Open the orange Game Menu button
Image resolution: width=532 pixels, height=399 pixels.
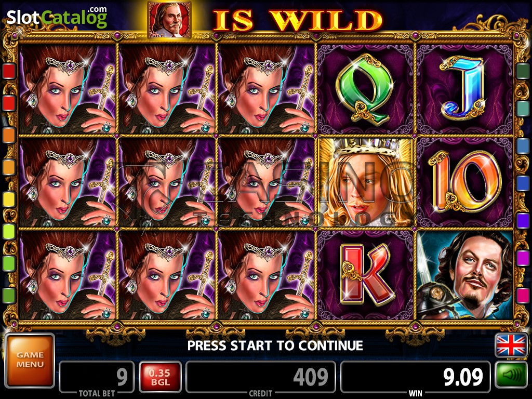30,361
